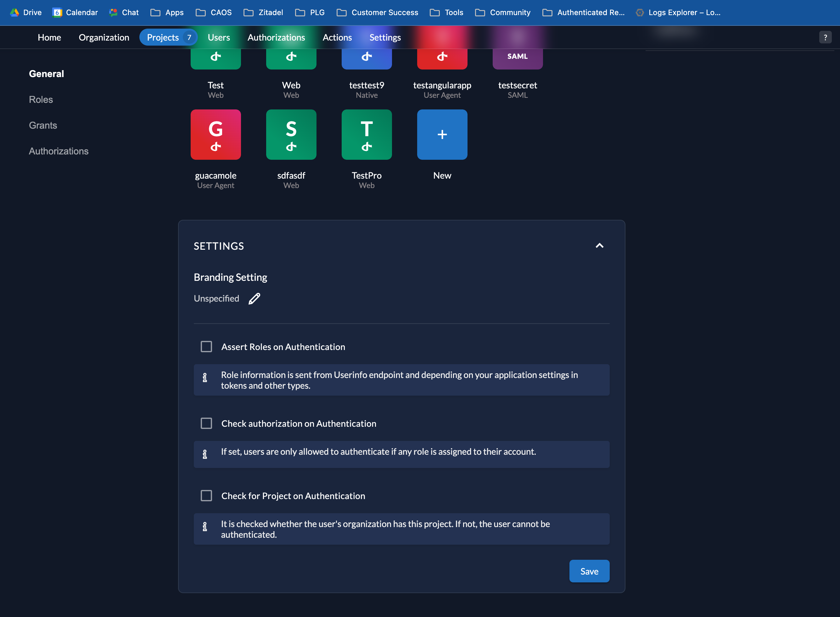Edit Branding Setting with the pencil icon
This screenshot has width=840, height=617.
[x=254, y=299]
